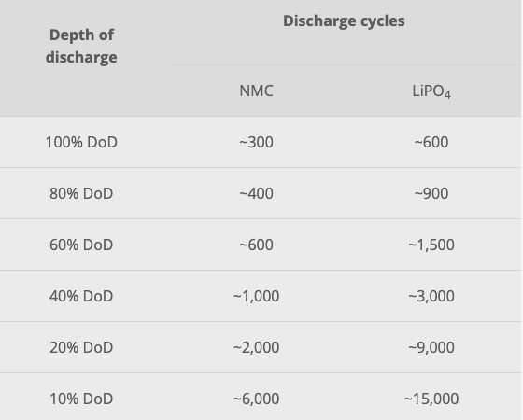Select the LiPO4 ~900 cell

[431, 193]
